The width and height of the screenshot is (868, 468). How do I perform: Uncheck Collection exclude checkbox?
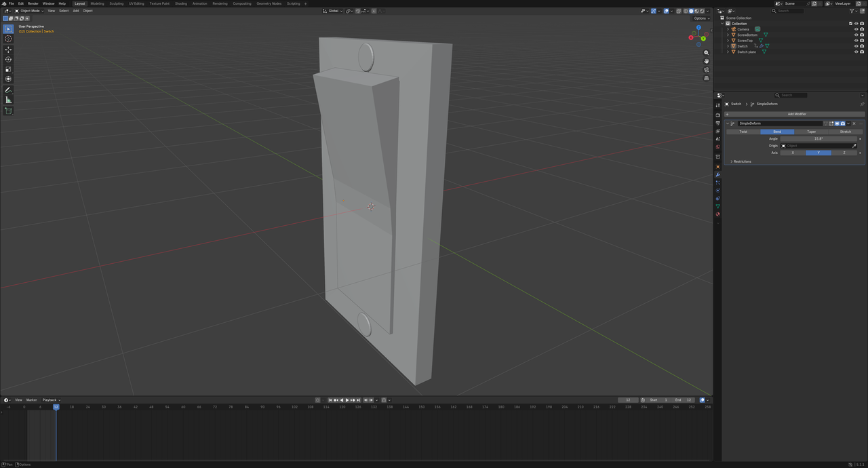850,24
